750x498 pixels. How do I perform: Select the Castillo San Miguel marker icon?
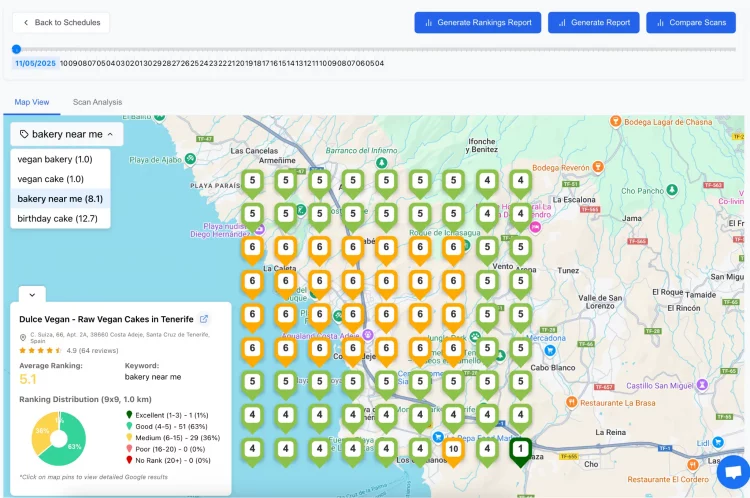tap(702, 385)
